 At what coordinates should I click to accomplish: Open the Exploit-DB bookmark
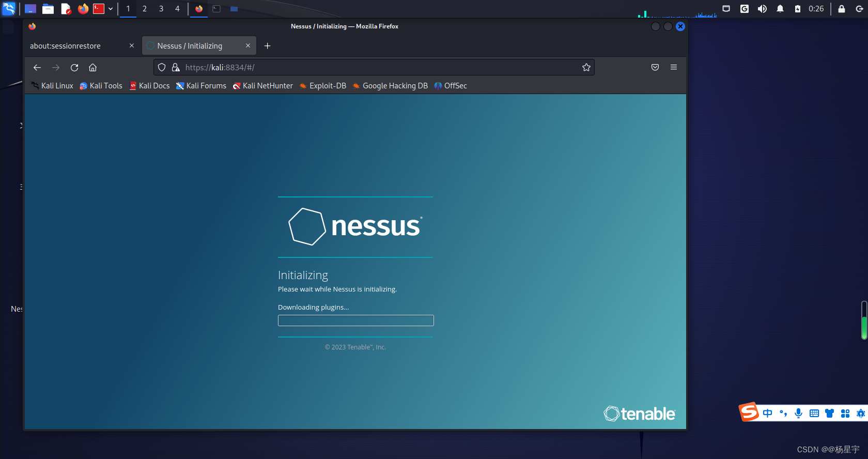(323, 86)
